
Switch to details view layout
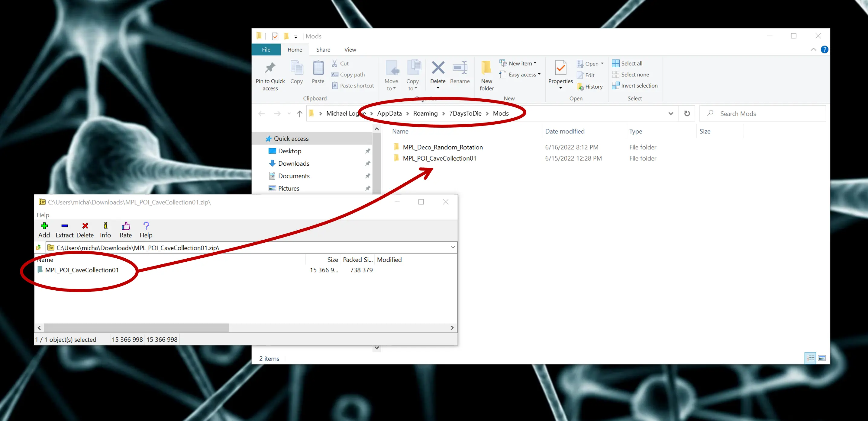coord(810,358)
